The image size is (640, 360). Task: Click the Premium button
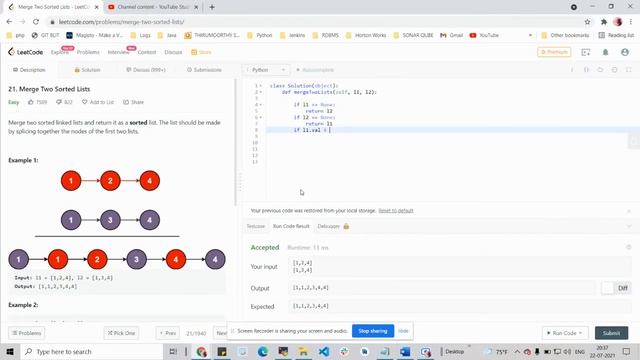tap(554, 52)
